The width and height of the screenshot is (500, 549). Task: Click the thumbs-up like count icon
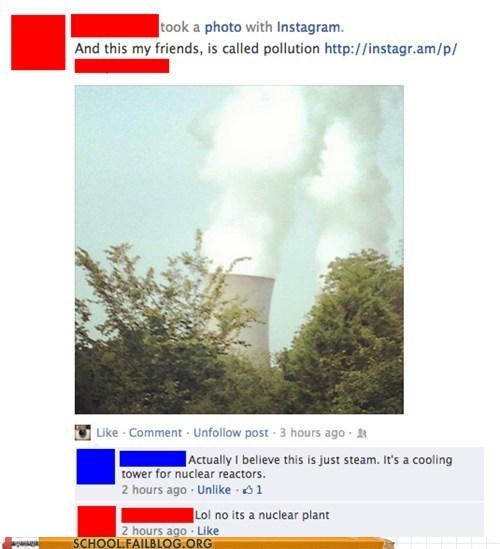click(248, 490)
